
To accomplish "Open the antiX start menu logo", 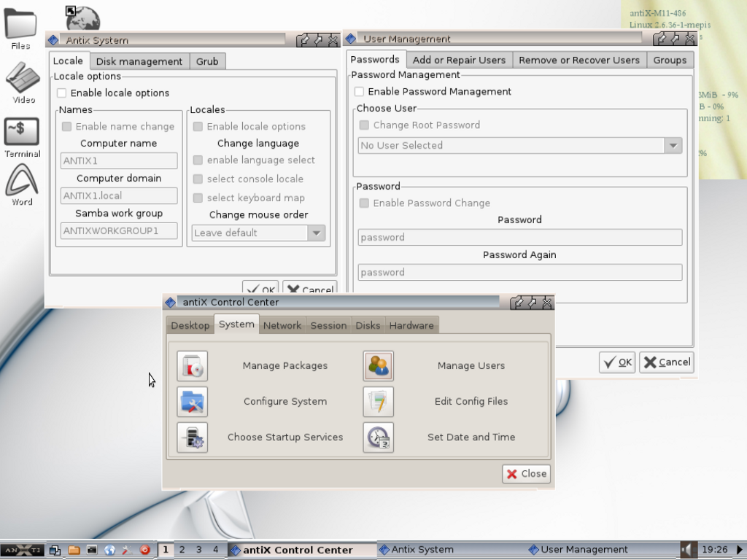I will [23, 550].
